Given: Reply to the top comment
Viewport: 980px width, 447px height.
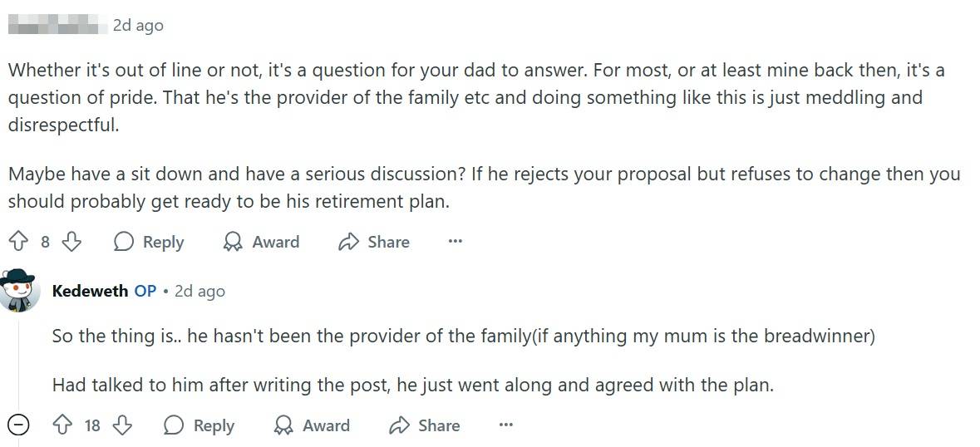Looking at the screenshot, I should coord(149,242).
